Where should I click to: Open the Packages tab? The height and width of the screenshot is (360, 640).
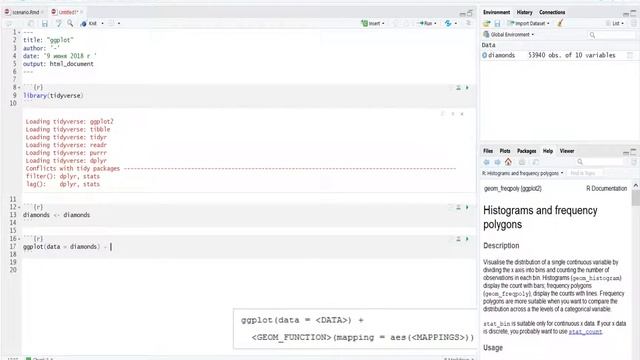pyautogui.click(x=527, y=151)
